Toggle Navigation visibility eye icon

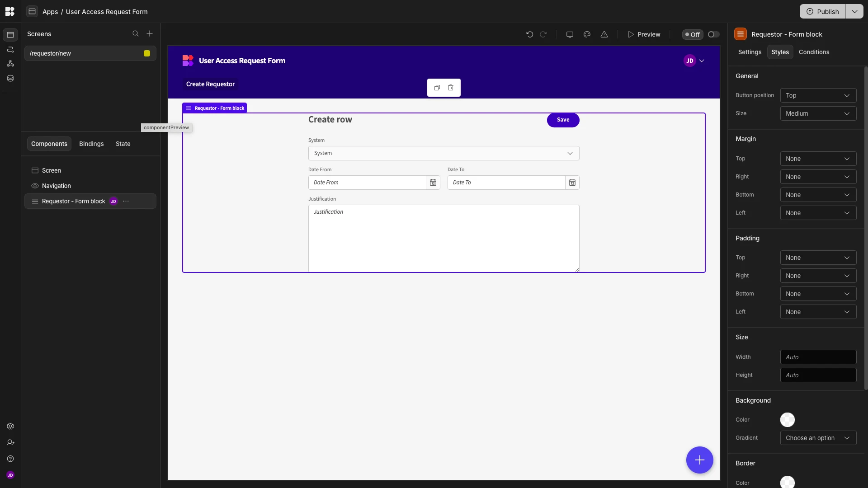click(x=35, y=186)
